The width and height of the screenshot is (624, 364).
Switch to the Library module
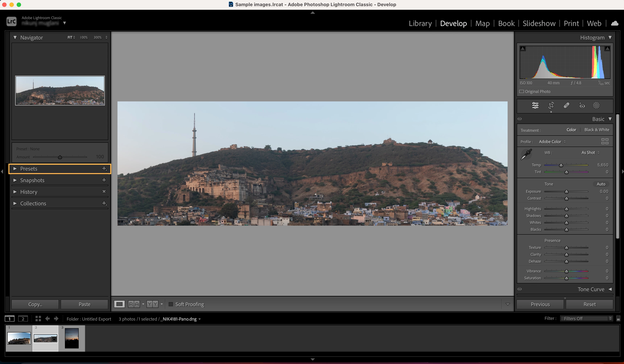pos(420,24)
